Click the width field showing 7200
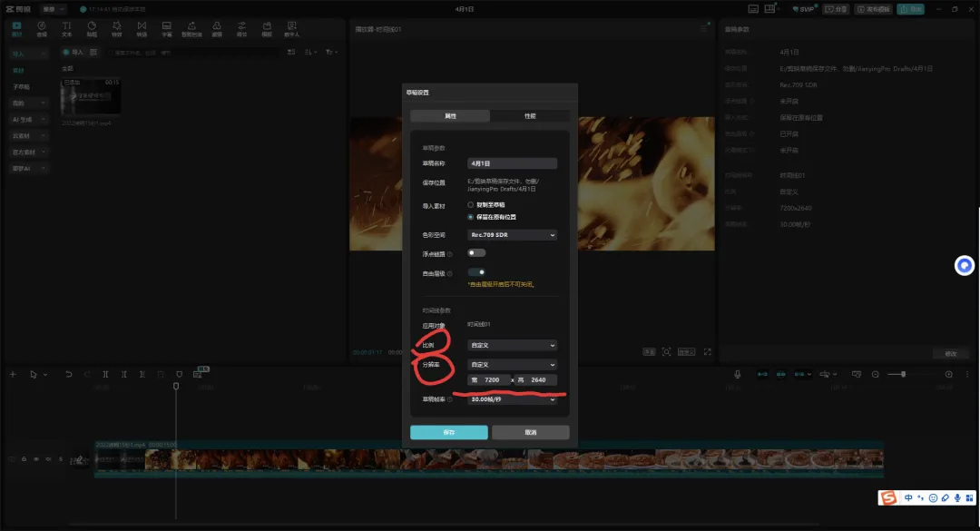The height and width of the screenshot is (531, 980). click(488, 379)
